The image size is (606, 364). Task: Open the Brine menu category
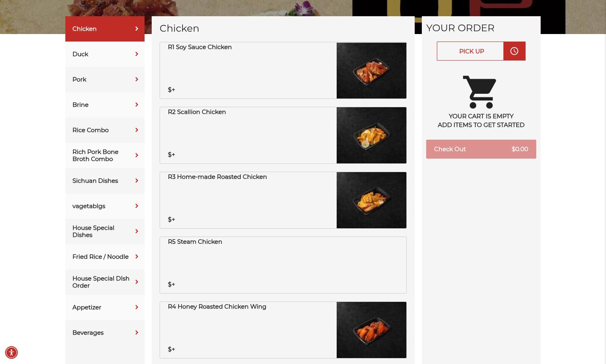(105, 105)
